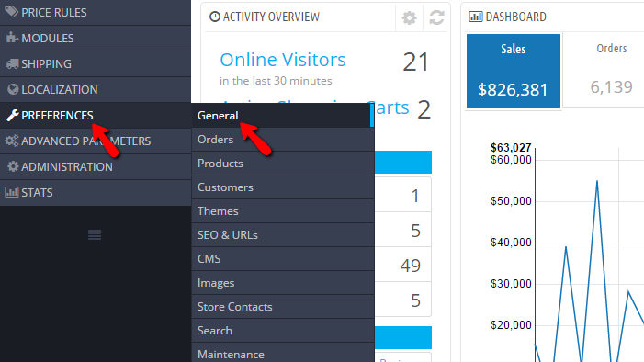Select General in Preferences submenu

click(283, 116)
